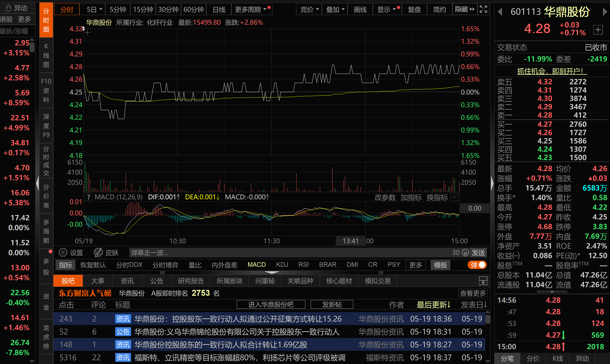Screen dimensions: 610x364
Task: Select the 分时 period tab
Action: (67, 10)
